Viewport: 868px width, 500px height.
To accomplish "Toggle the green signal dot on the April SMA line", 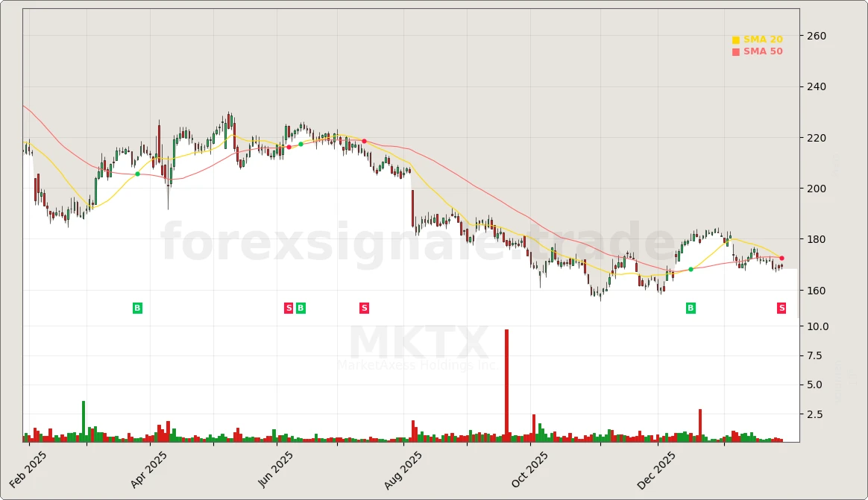I will point(137,174).
